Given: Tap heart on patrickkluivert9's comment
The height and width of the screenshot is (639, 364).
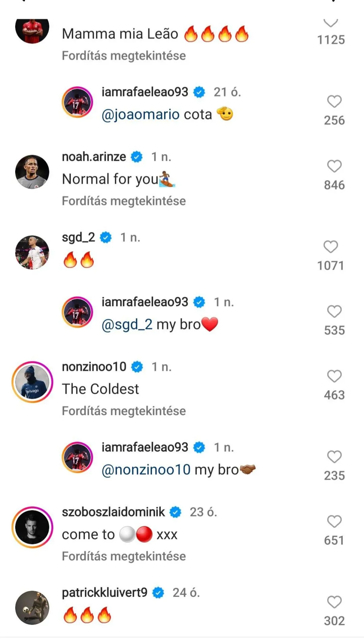Looking at the screenshot, I should [334, 602].
